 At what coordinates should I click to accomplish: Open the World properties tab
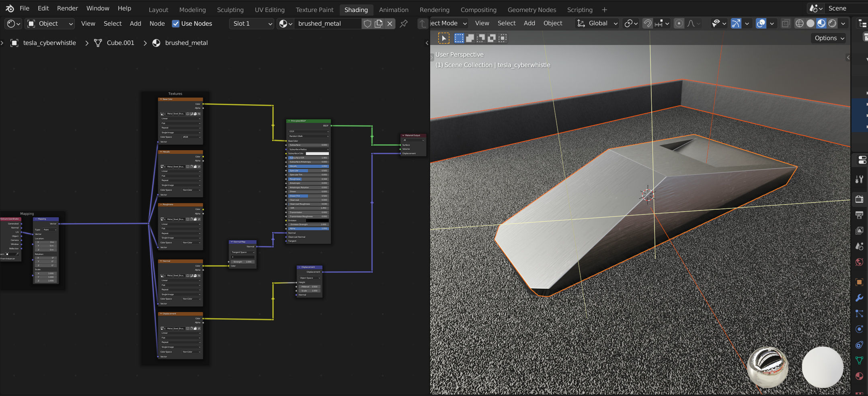pyautogui.click(x=860, y=262)
